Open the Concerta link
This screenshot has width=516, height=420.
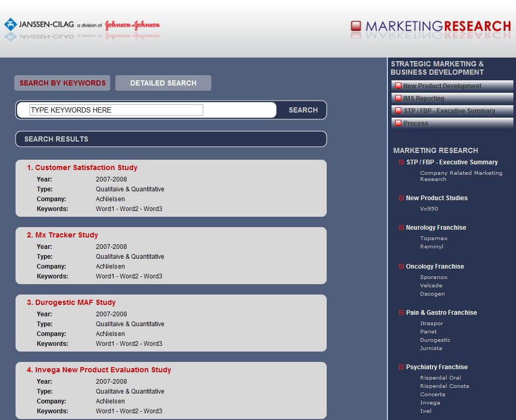pos(433,394)
